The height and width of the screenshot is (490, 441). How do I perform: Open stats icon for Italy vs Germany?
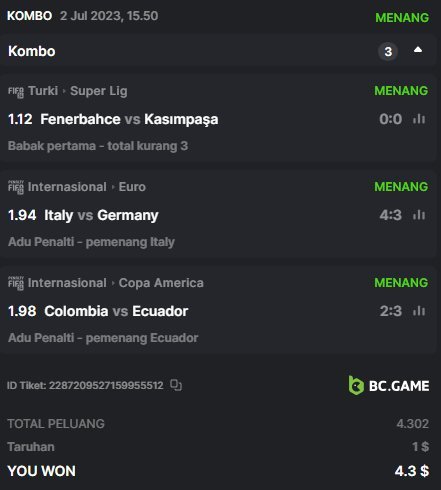click(419, 215)
